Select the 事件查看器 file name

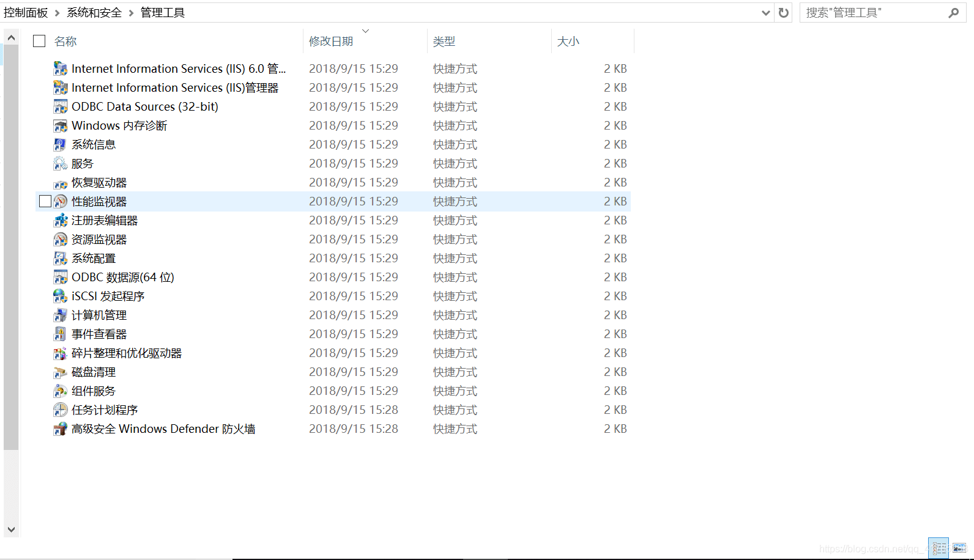99,334
